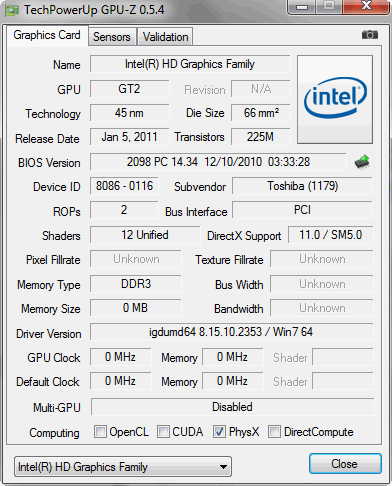Click the GPU Clock row Shader field

coord(343,357)
